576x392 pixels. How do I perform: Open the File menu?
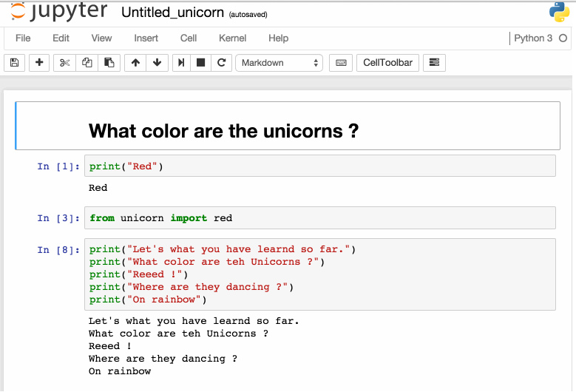coord(23,38)
